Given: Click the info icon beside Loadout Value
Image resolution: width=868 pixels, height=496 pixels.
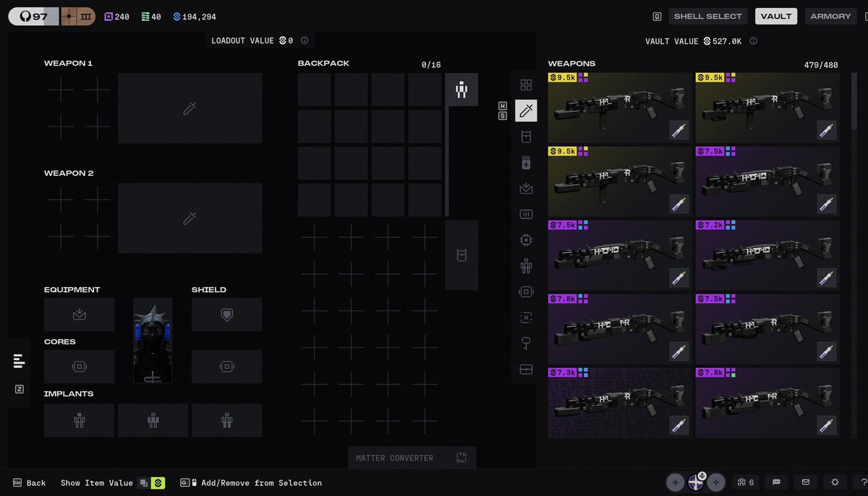Looking at the screenshot, I should 305,40.
